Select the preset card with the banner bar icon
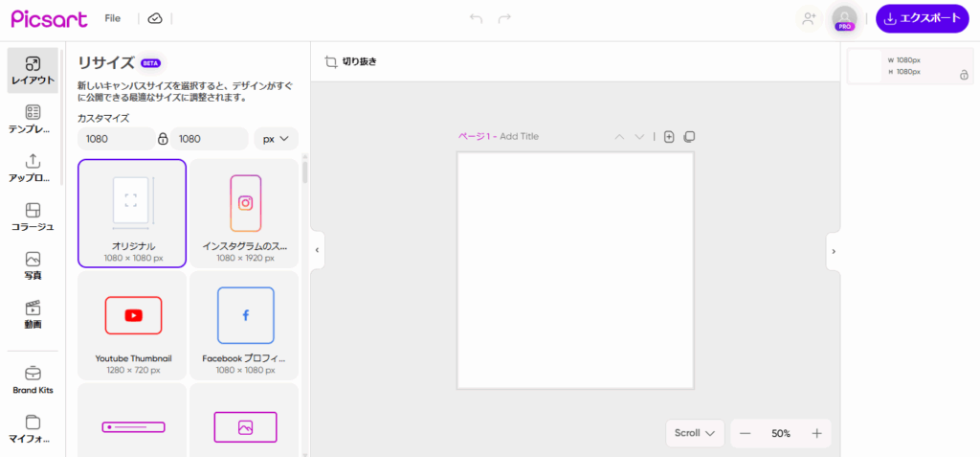The width and height of the screenshot is (980, 457). [132, 420]
